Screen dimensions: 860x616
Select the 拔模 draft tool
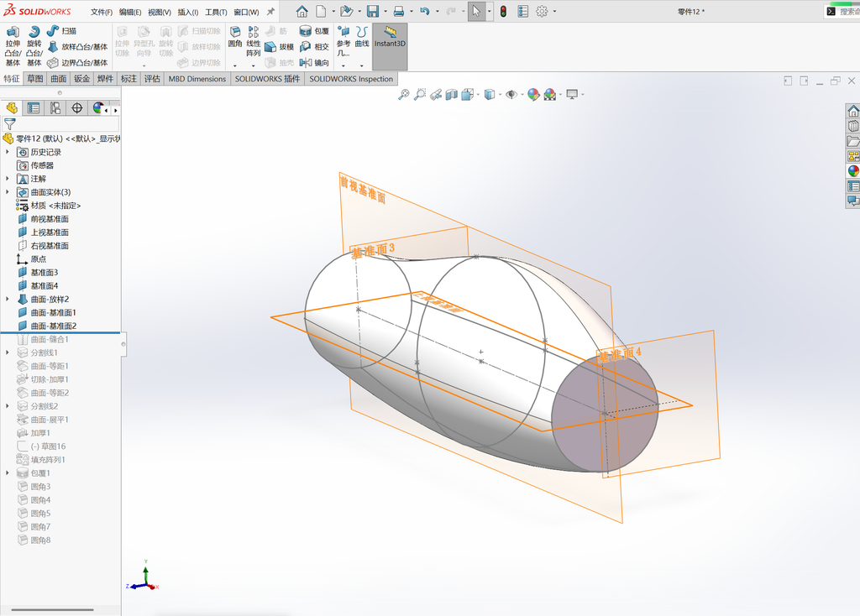point(280,47)
